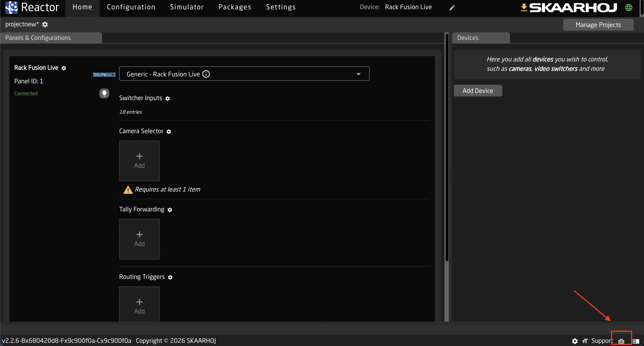Image resolution: width=644 pixels, height=346 pixels.
Task: Click the text size icon
Action: point(585,341)
